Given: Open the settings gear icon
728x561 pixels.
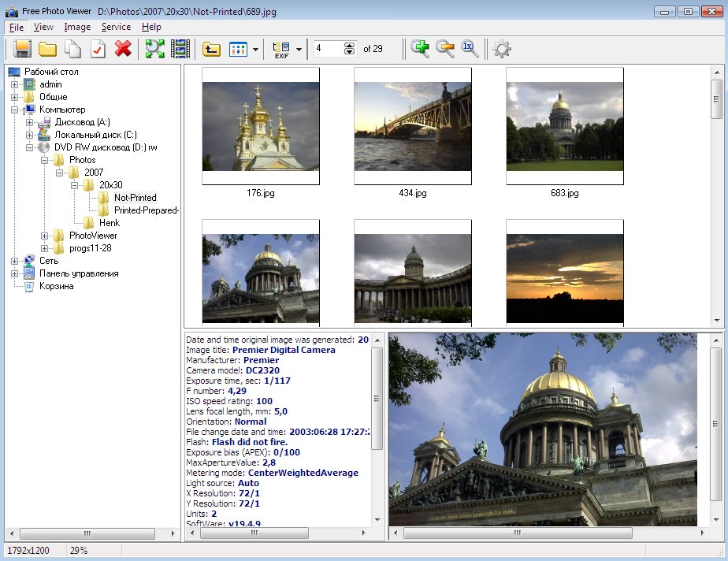Looking at the screenshot, I should tap(502, 49).
